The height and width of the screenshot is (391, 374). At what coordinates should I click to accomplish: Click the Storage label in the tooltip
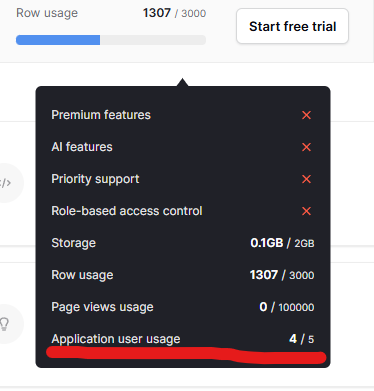[74, 243]
